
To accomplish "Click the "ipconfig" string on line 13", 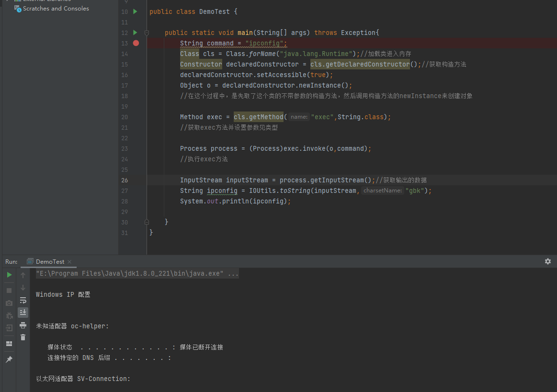I will click(265, 44).
